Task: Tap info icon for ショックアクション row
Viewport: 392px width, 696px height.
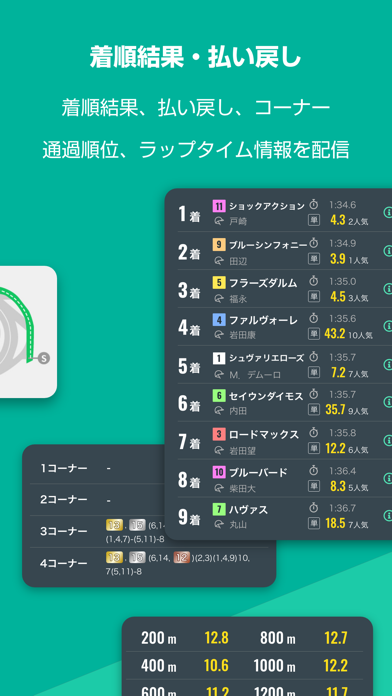Action: click(x=388, y=212)
